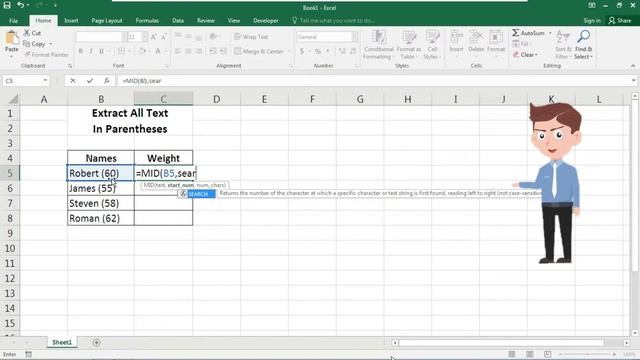The image size is (640, 360).
Task: Click the Save icon in title bar
Action: click(x=7, y=6)
